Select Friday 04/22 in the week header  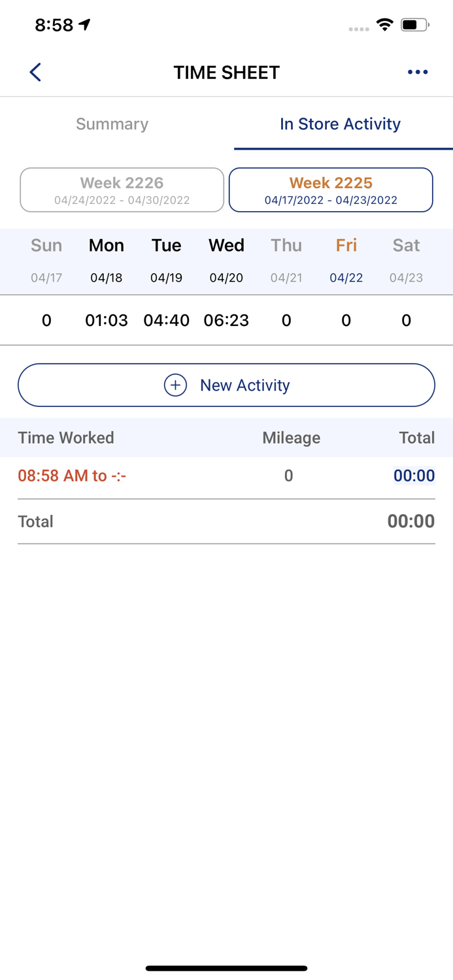tap(346, 260)
